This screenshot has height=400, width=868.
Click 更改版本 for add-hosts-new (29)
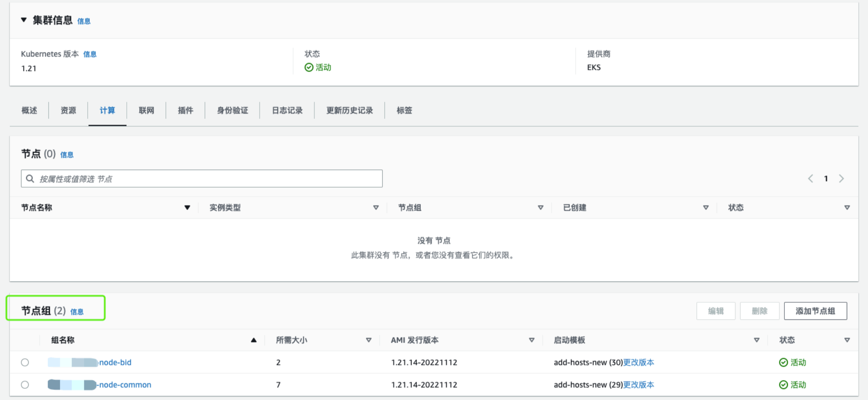click(x=638, y=385)
